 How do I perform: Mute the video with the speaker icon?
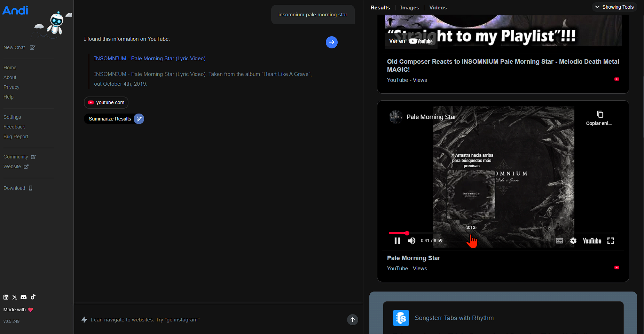[x=412, y=241]
